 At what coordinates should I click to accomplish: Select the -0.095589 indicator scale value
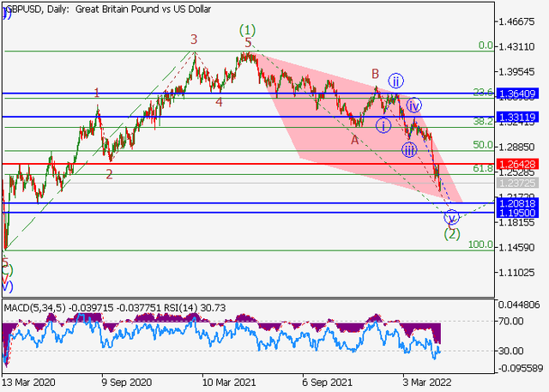tap(520, 368)
